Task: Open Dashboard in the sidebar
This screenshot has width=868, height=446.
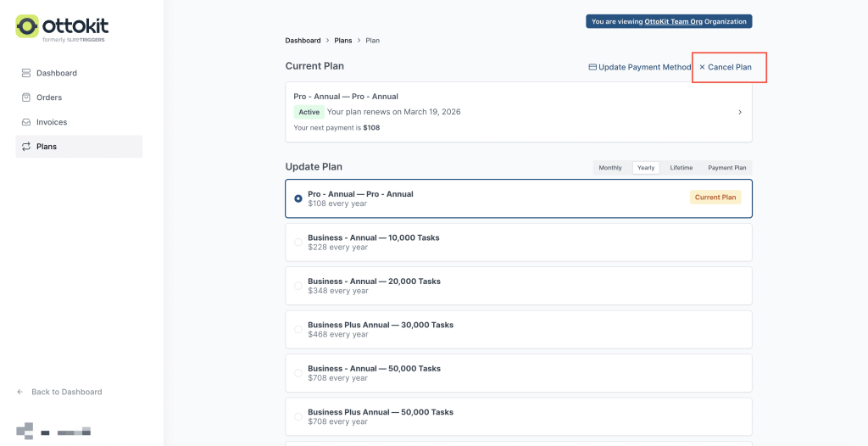Action: [x=79, y=73]
